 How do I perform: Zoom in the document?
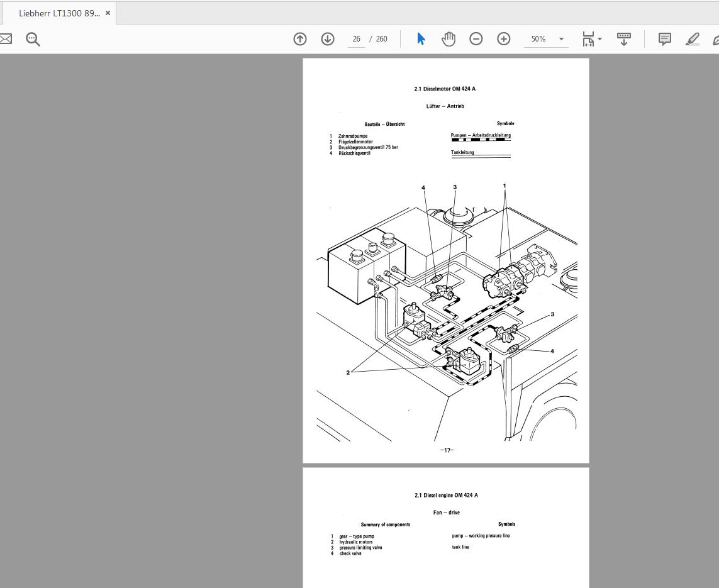(x=504, y=38)
